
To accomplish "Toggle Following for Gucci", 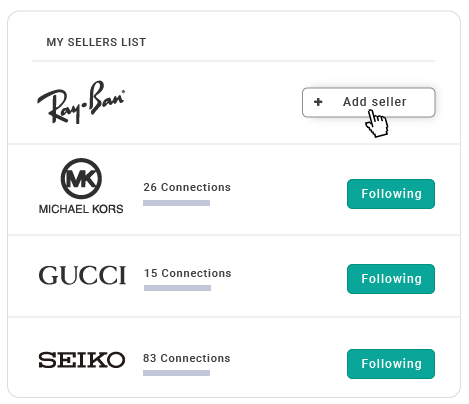I will 391,279.
